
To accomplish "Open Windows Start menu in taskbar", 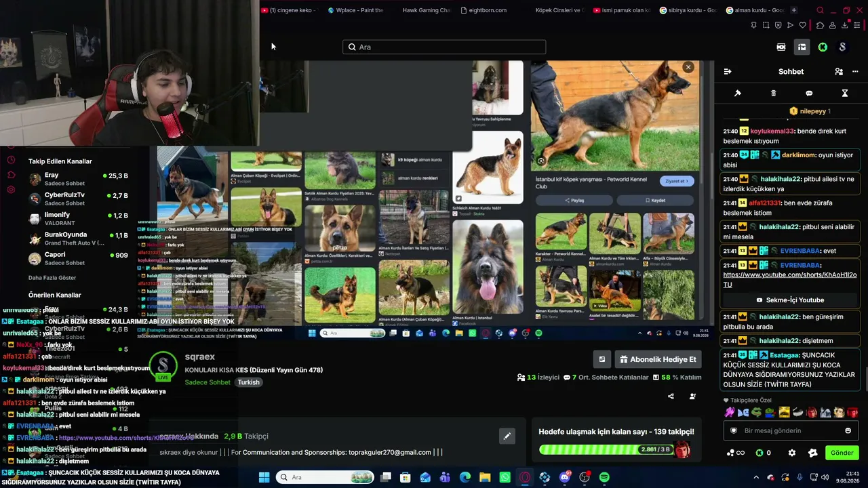I will pos(264,477).
